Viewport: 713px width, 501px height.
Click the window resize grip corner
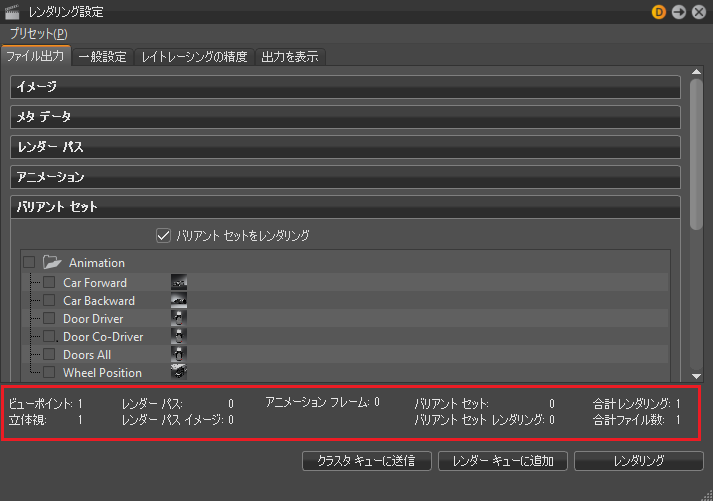pyautogui.click(x=707, y=496)
